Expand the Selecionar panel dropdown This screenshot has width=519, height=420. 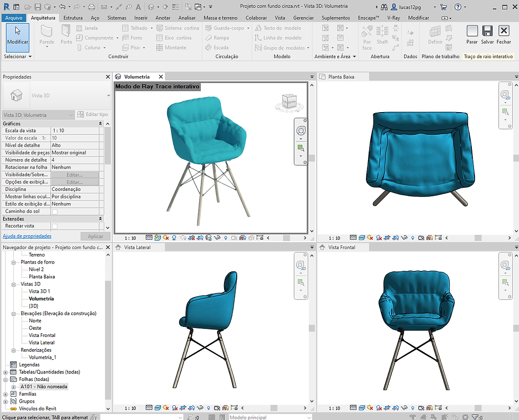pos(18,57)
